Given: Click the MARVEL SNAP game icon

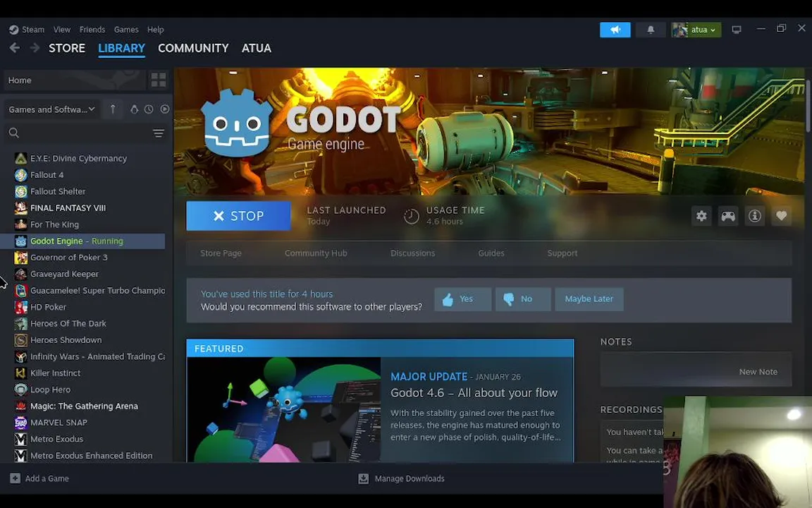Looking at the screenshot, I should click(20, 423).
